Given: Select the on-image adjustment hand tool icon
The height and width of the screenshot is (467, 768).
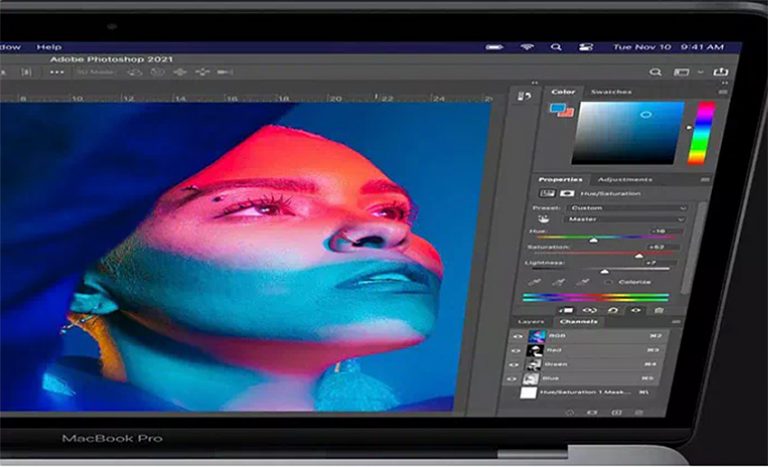Looking at the screenshot, I should (545, 219).
